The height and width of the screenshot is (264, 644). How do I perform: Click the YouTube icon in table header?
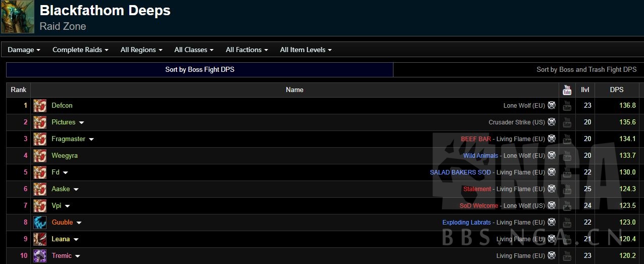tap(567, 90)
